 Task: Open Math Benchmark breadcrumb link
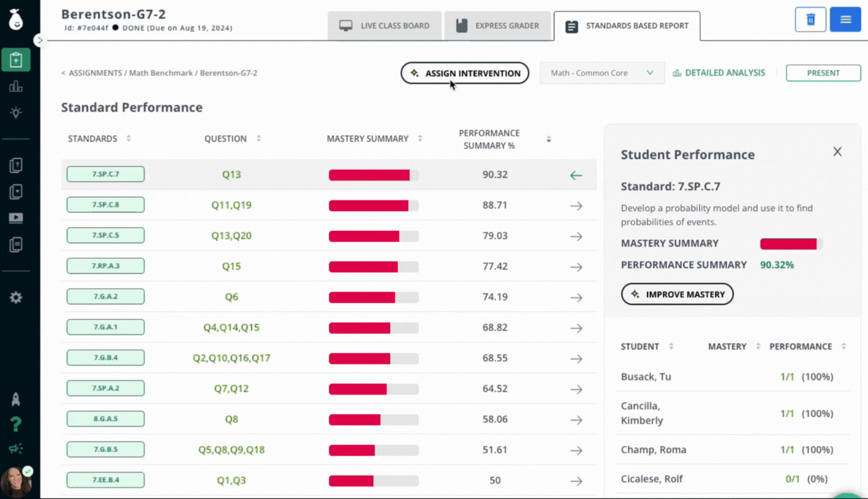pyautogui.click(x=161, y=73)
